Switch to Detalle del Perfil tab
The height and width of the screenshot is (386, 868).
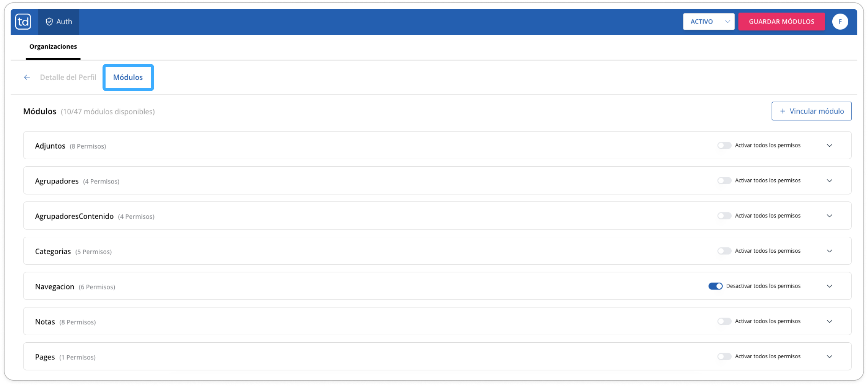pos(68,78)
